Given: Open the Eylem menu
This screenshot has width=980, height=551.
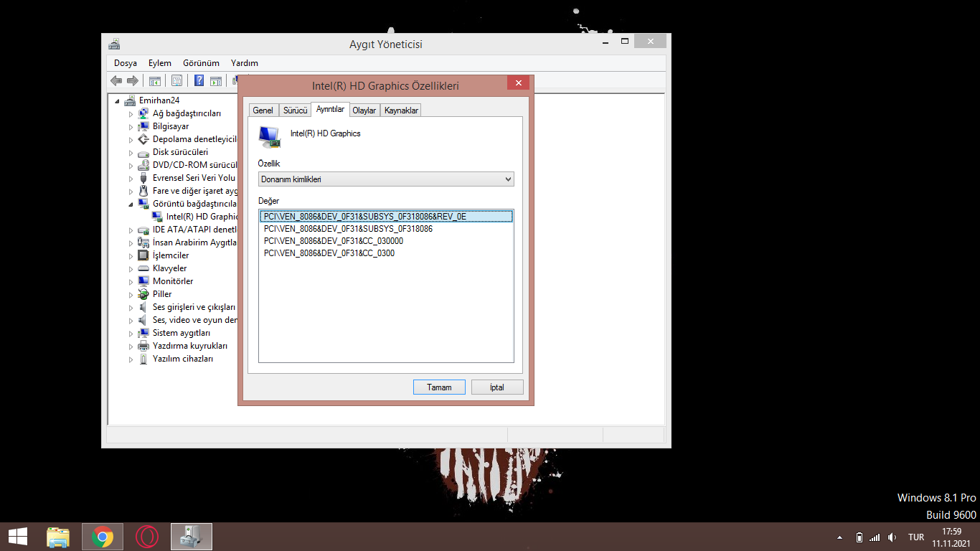Looking at the screenshot, I should (160, 63).
